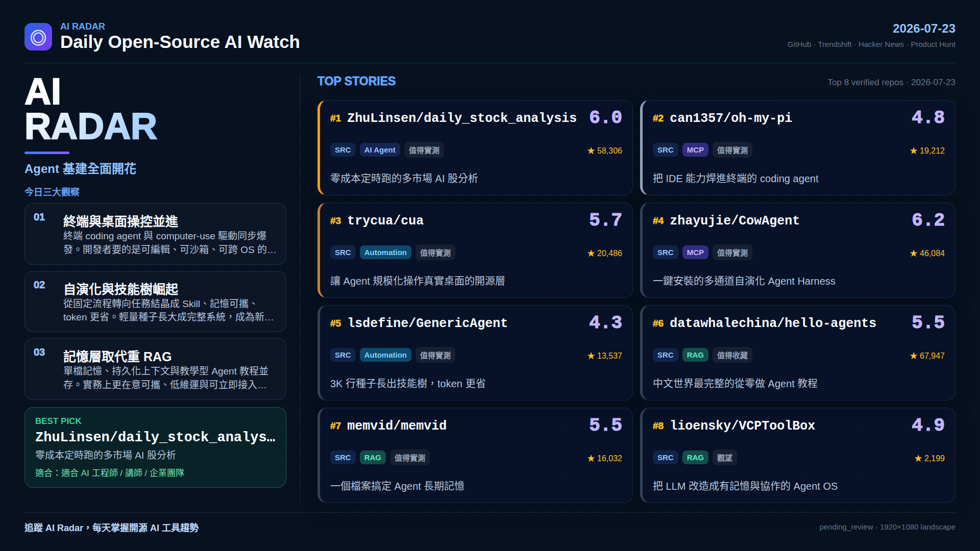Click the Automation tag on GenericAgent card

point(385,355)
